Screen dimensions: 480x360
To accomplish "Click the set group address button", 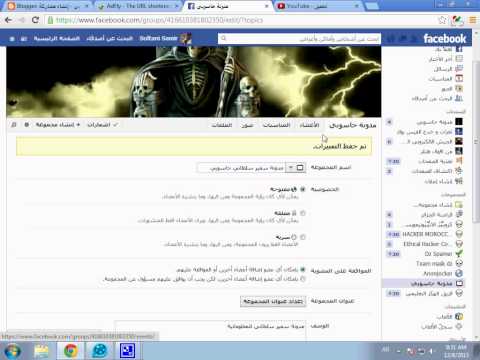I will pyautogui.click(x=273, y=301).
